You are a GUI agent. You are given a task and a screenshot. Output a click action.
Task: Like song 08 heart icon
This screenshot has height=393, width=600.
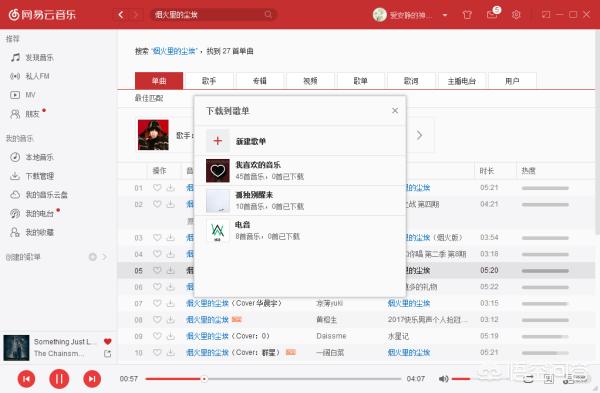click(x=157, y=320)
